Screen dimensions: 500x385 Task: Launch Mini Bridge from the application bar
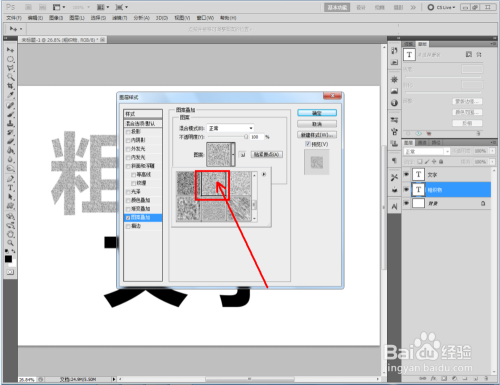tap(42, 7)
